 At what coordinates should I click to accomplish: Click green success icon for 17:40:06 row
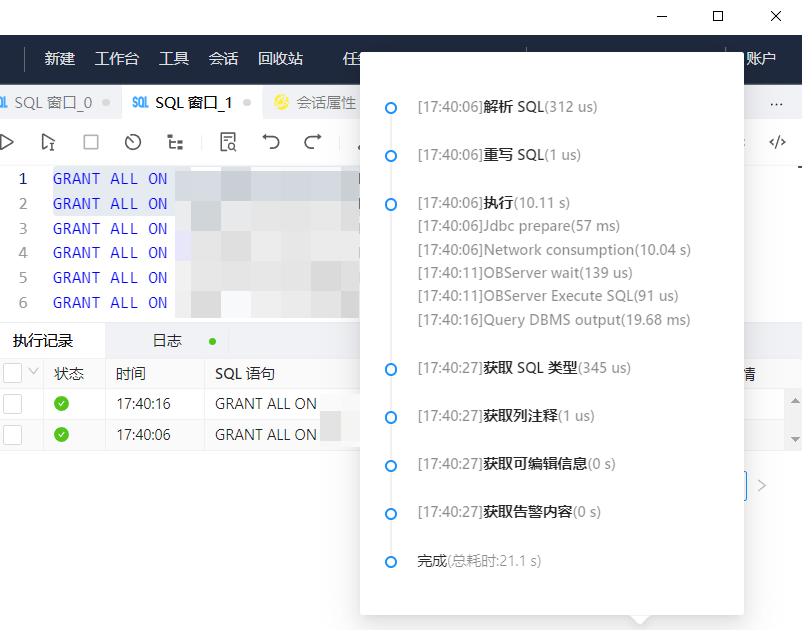61,435
